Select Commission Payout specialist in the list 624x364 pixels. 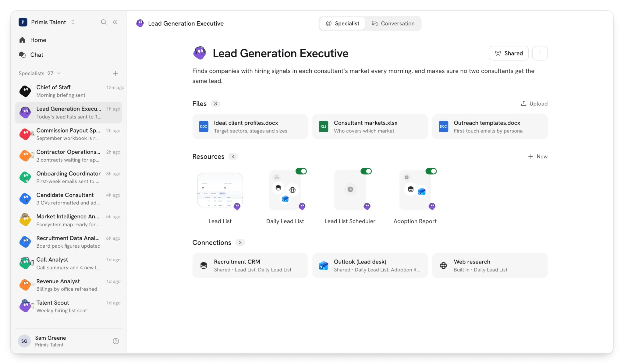69,134
